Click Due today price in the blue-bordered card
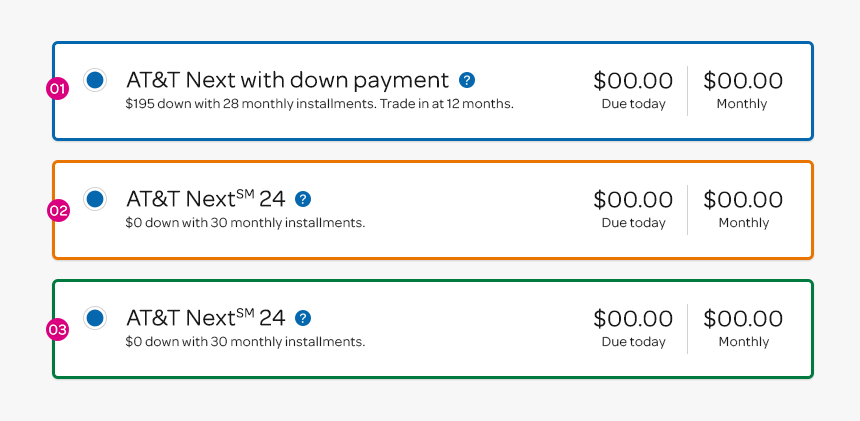 coord(633,81)
